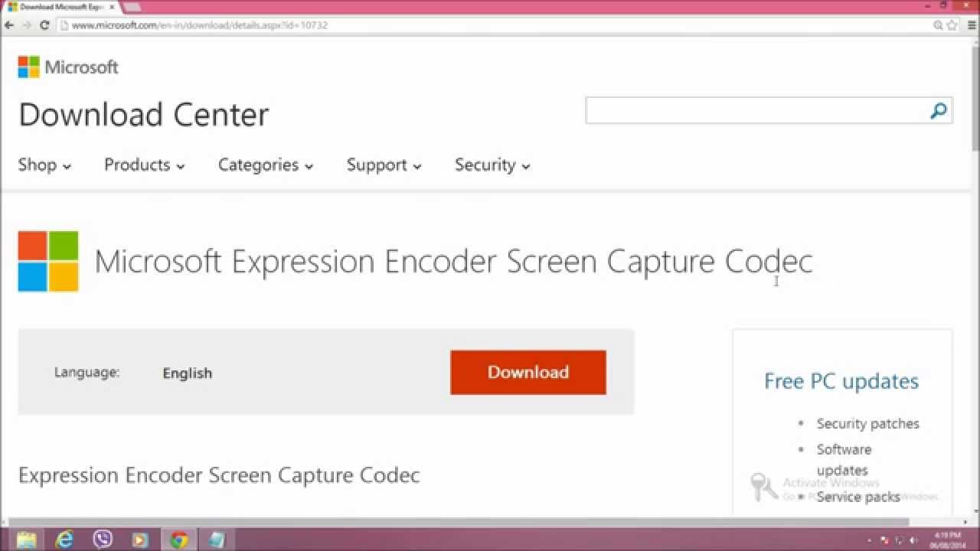This screenshot has height=551, width=980.
Task: Click the 'Language:' label
Action: tap(87, 373)
